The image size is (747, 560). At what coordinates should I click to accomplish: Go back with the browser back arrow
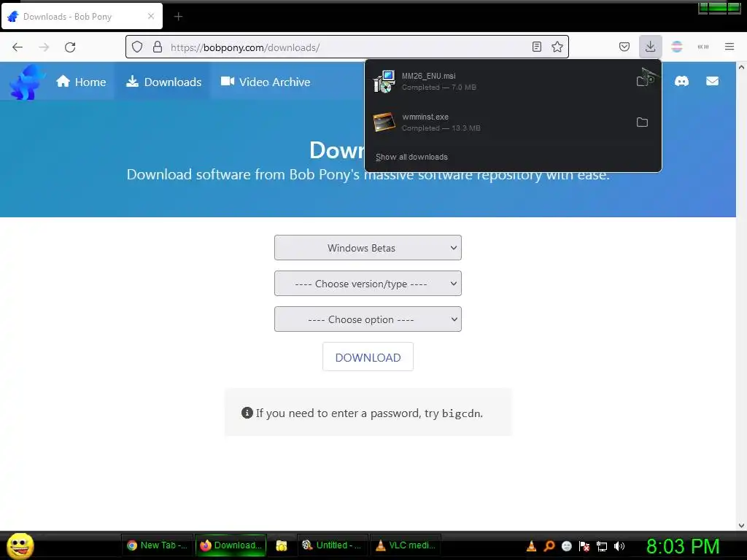point(18,47)
